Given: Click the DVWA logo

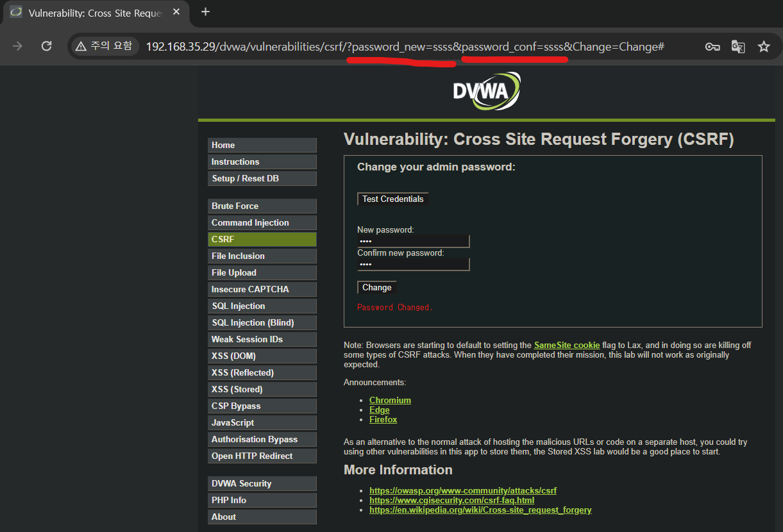Looking at the screenshot, I should click(487, 91).
